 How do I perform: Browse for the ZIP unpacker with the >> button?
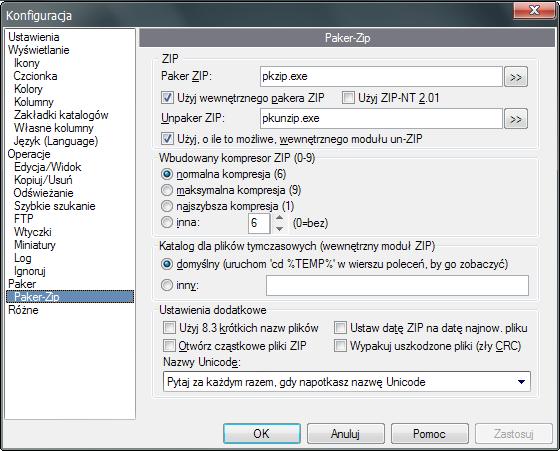pyautogui.click(x=516, y=119)
